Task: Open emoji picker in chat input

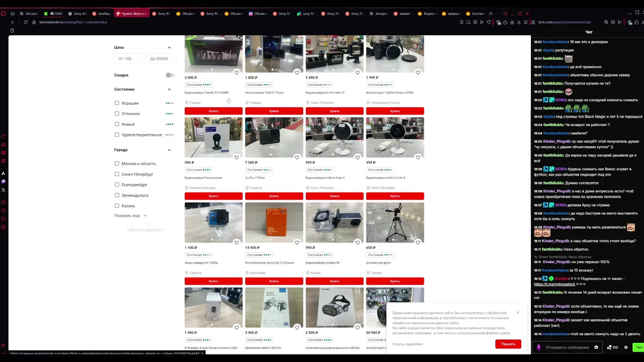Action: tap(596, 347)
